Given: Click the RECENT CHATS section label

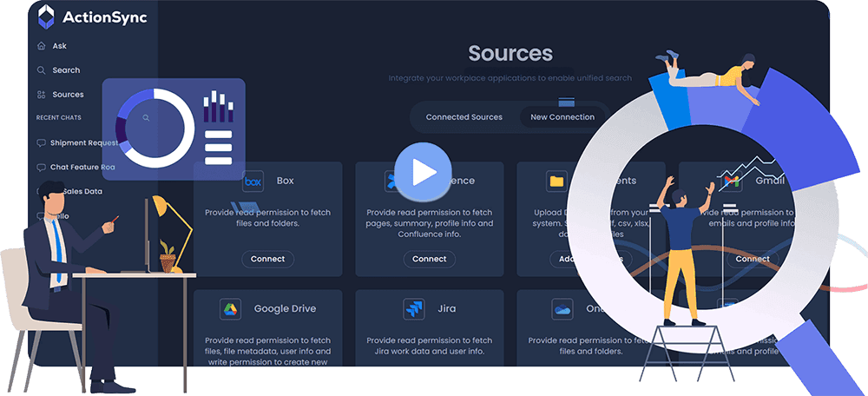Looking at the screenshot, I should 59,118.
